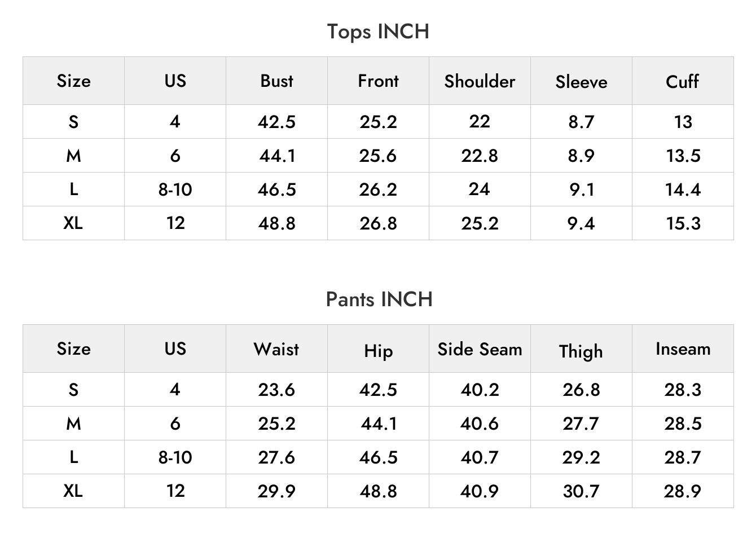Click the Tops INCH heading
756x547 pixels.
[378, 31]
